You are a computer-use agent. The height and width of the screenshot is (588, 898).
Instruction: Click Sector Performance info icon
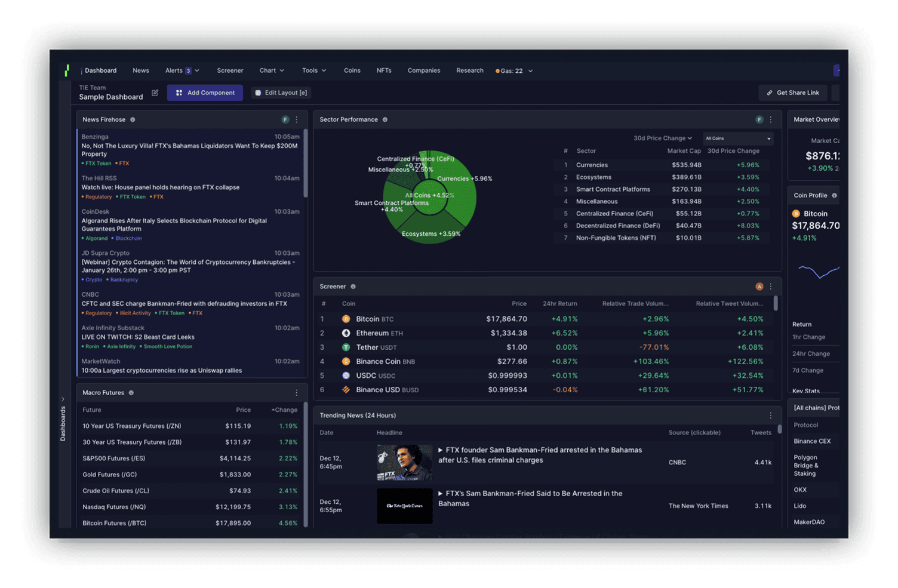[x=385, y=119]
